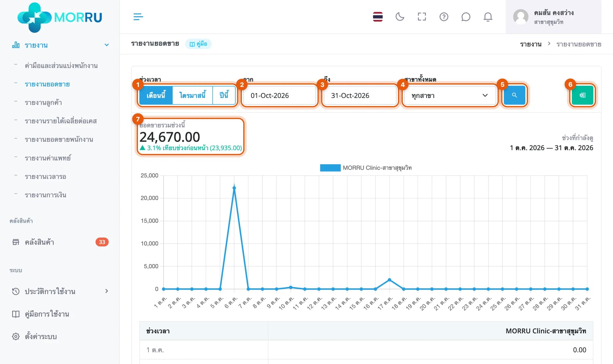Select the ปีนี้ period option

click(x=224, y=95)
